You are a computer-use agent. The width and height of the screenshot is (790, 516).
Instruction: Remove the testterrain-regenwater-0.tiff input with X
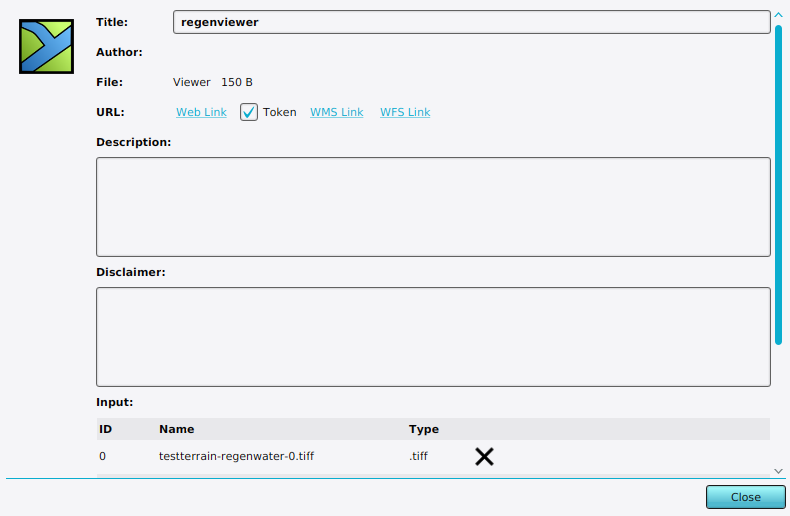[484, 457]
